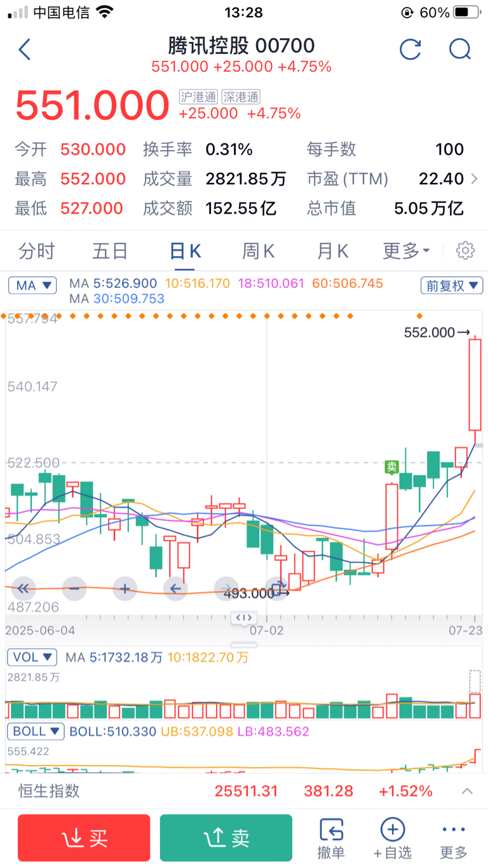
Task: Expand 恒生指数 bar with up chevron
Action: (x=467, y=791)
